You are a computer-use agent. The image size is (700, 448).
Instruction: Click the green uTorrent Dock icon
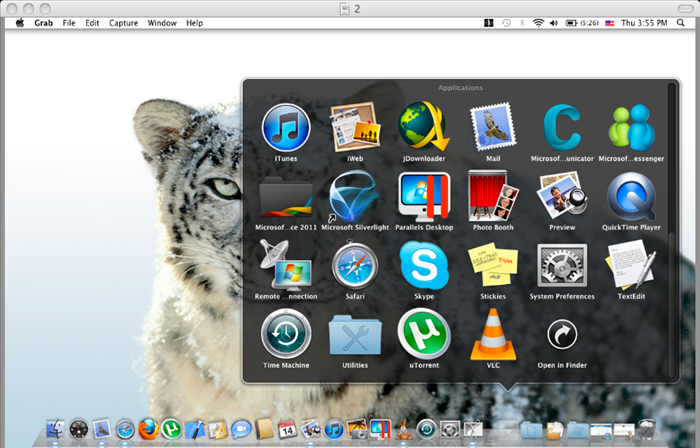pos(171,429)
